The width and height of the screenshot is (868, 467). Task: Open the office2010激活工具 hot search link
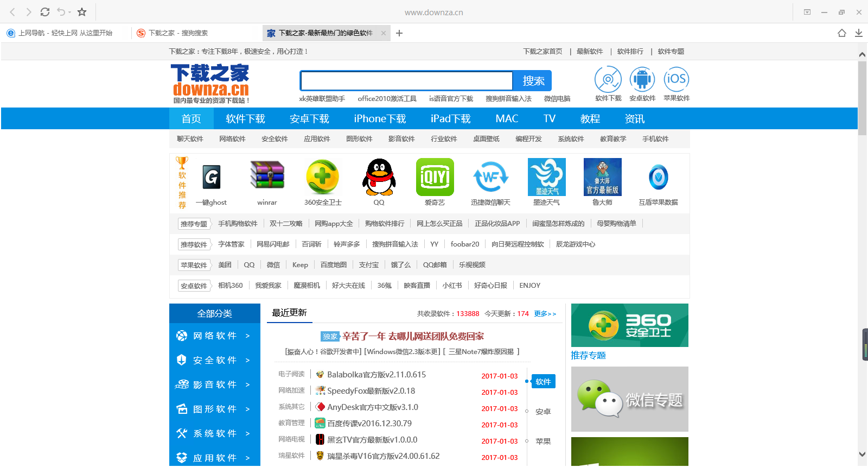[387, 99]
